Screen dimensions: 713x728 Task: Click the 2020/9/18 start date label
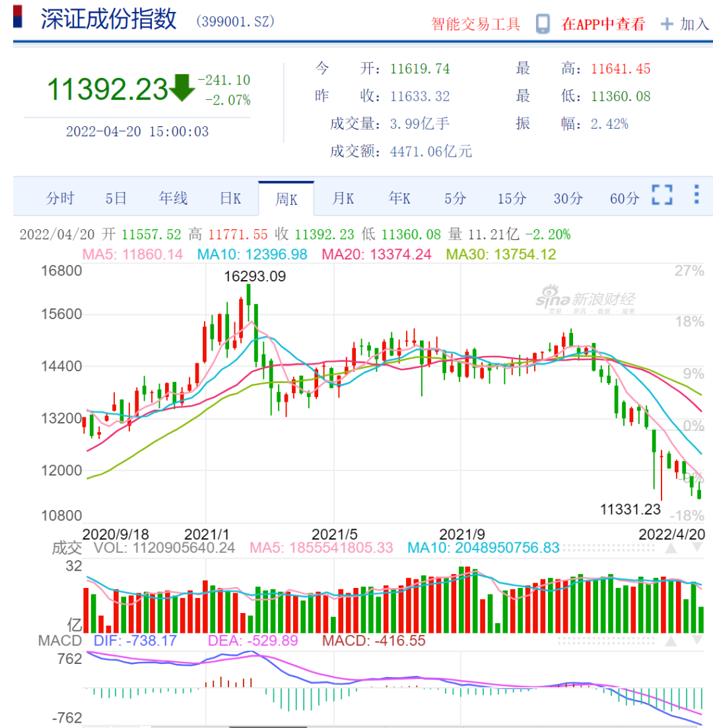point(116,534)
